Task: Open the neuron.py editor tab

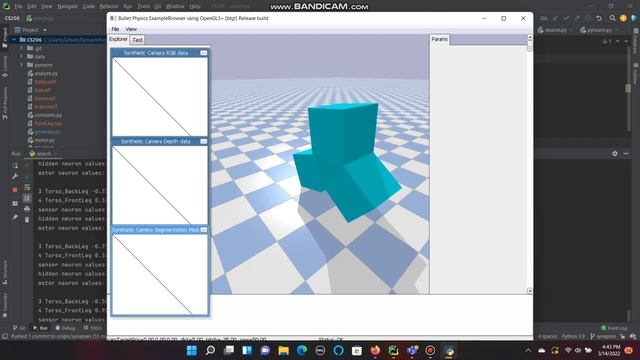Action: tap(555, 30)
